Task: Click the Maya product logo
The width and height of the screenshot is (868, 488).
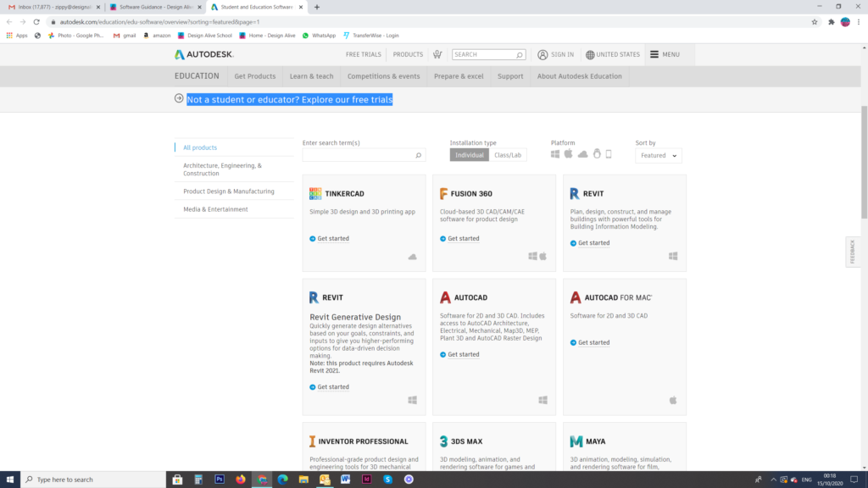Action: pyautogui.click(x=576, y=441)
